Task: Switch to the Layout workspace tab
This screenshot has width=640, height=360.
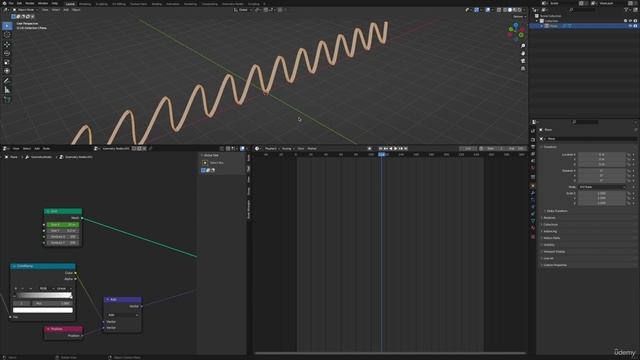Action: coord(70,4)
